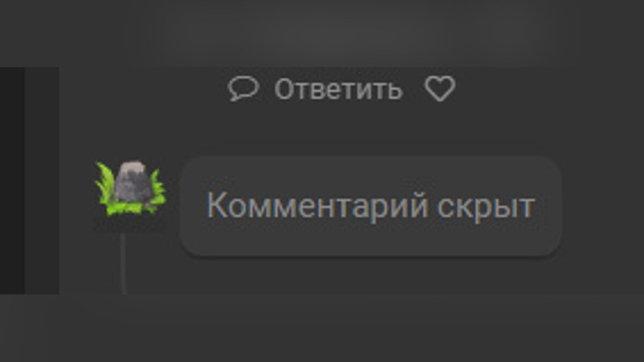Click the Ответить reply link
The image size is (644, 362).
pyautogui.click(x=338, y=90)
